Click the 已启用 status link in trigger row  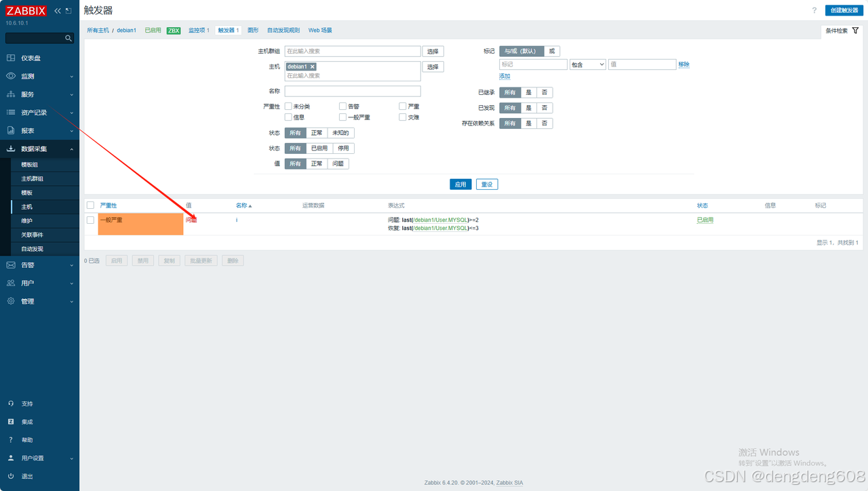(x=705, y=220)
